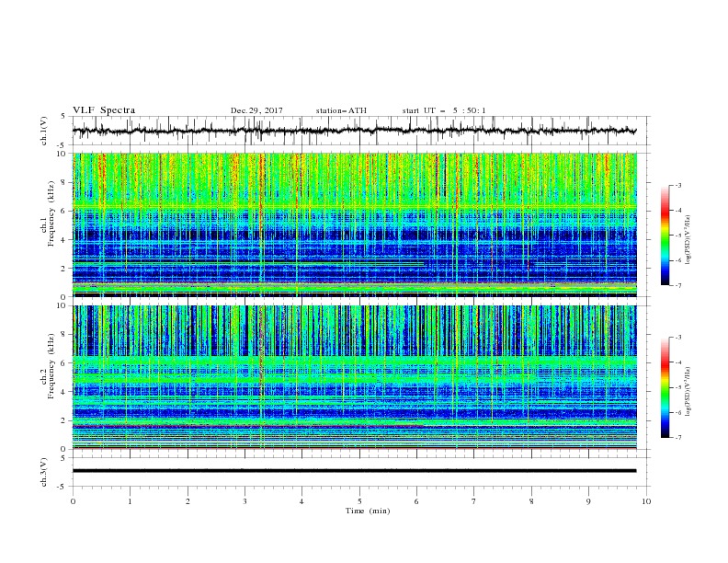This screenshot has width=728, height=563.
Task: Select the flat ch.3 voltage trace
Action: click(x=354, y=471)
